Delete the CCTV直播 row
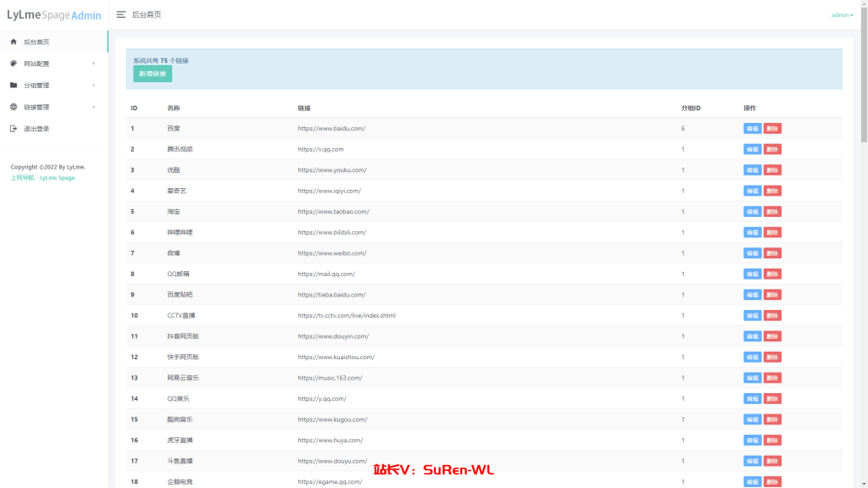 click(772, 315)
